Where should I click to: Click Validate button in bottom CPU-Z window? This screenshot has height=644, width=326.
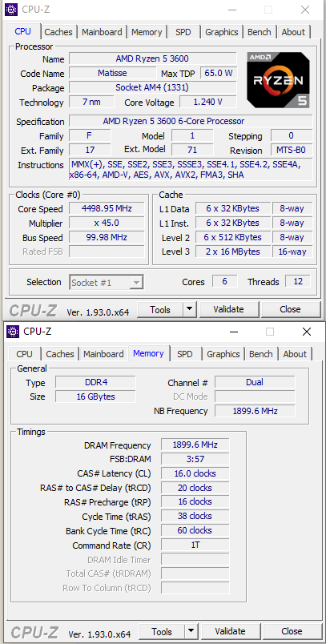[x=231, y=631]
